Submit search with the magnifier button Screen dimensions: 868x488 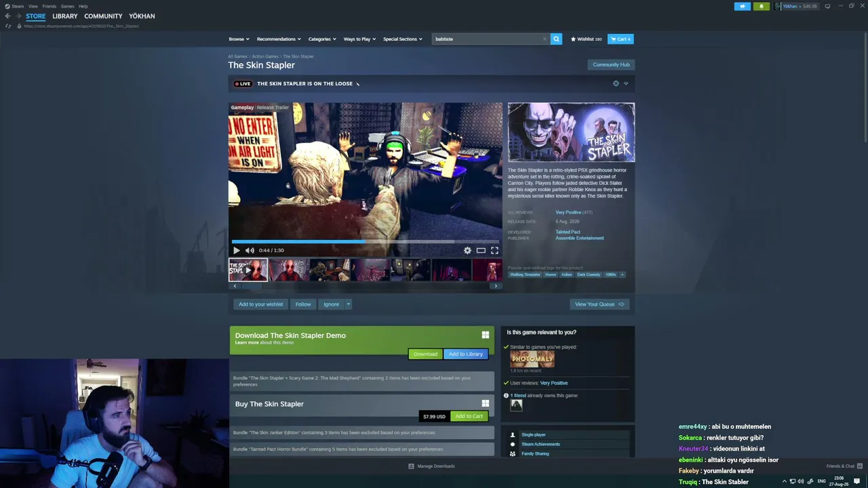click(x=556, y=39)
